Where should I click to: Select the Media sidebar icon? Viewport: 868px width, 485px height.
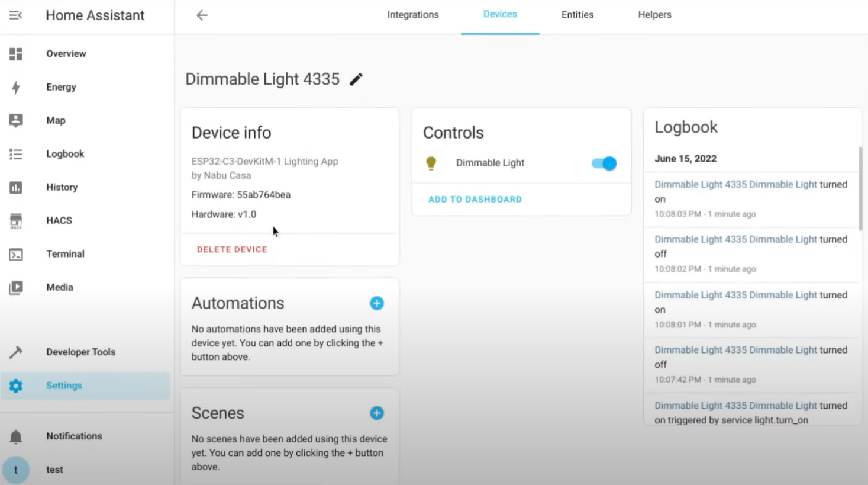pyautogui.click(x=16, y=287)
